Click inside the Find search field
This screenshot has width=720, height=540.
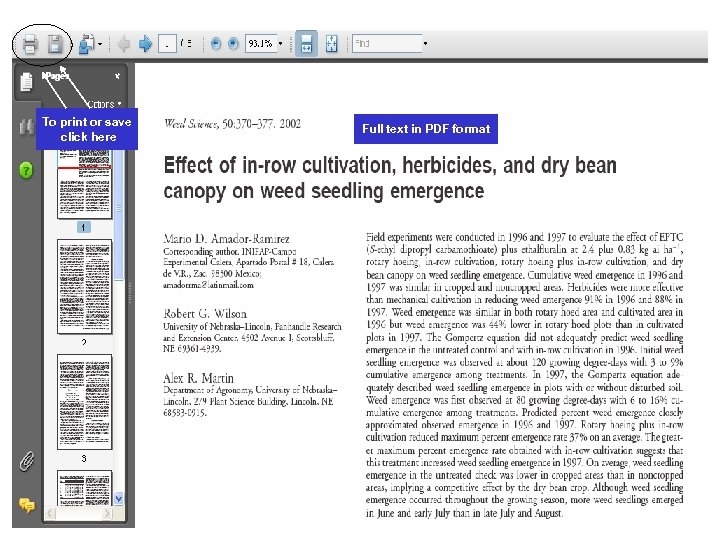coord(387,44)
